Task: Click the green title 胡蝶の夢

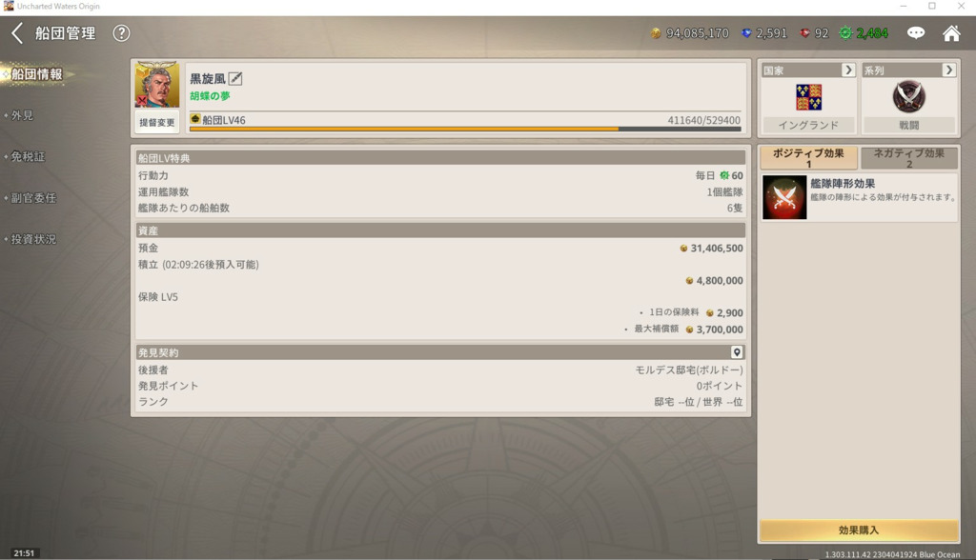Action: (x=210, y=96)
